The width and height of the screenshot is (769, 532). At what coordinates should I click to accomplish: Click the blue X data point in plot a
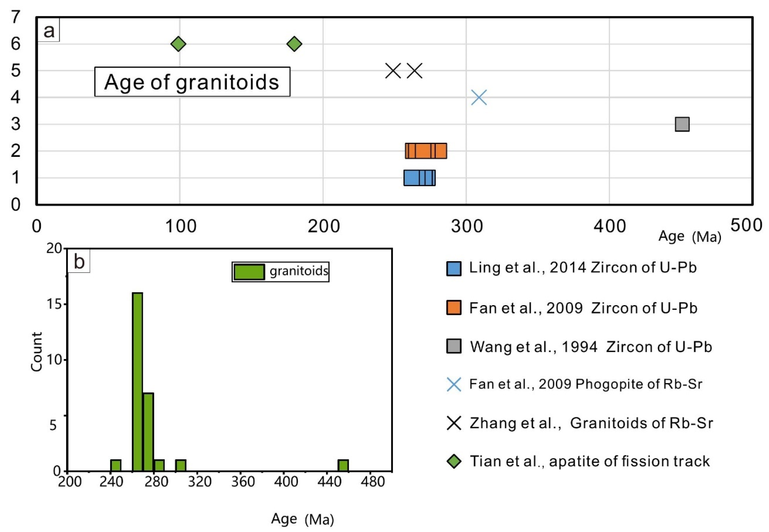click(x=479, y=98)
